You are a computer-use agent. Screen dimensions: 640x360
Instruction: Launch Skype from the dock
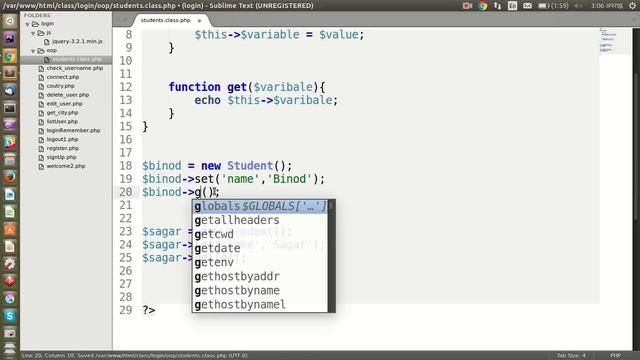9,316
